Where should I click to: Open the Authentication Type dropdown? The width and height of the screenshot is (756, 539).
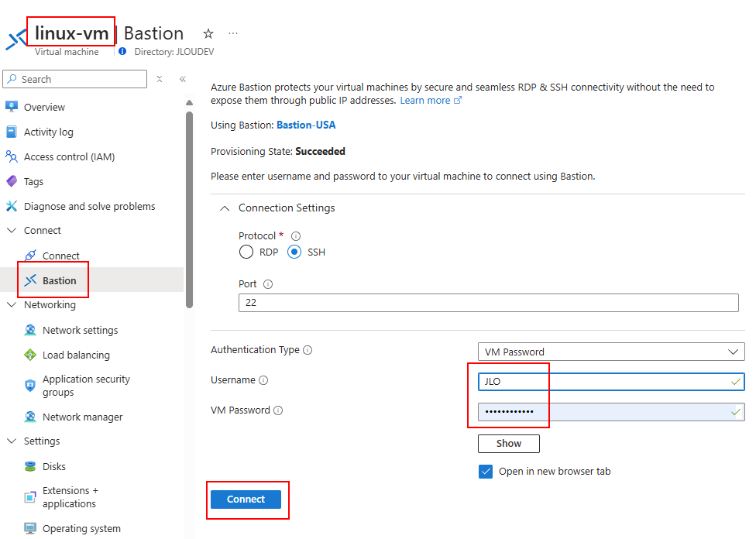[x=611, y=352]
